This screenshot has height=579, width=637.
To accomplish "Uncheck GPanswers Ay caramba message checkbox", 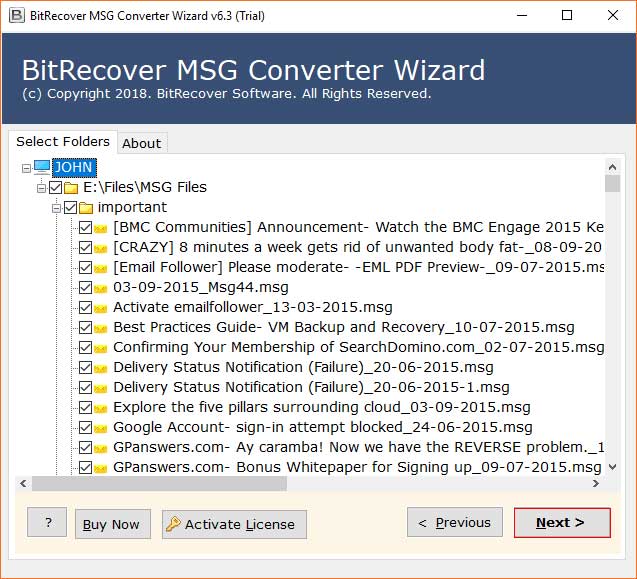I will (85, 448).
